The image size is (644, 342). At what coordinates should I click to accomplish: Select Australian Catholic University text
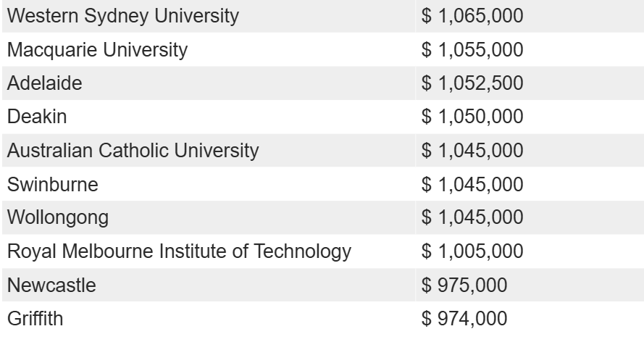coord(133,150)
